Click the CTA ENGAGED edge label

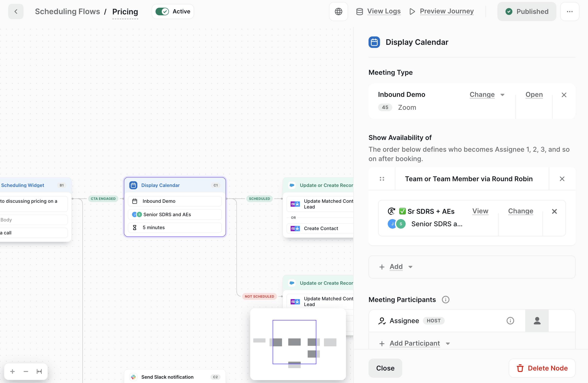(x=103, y=199)
